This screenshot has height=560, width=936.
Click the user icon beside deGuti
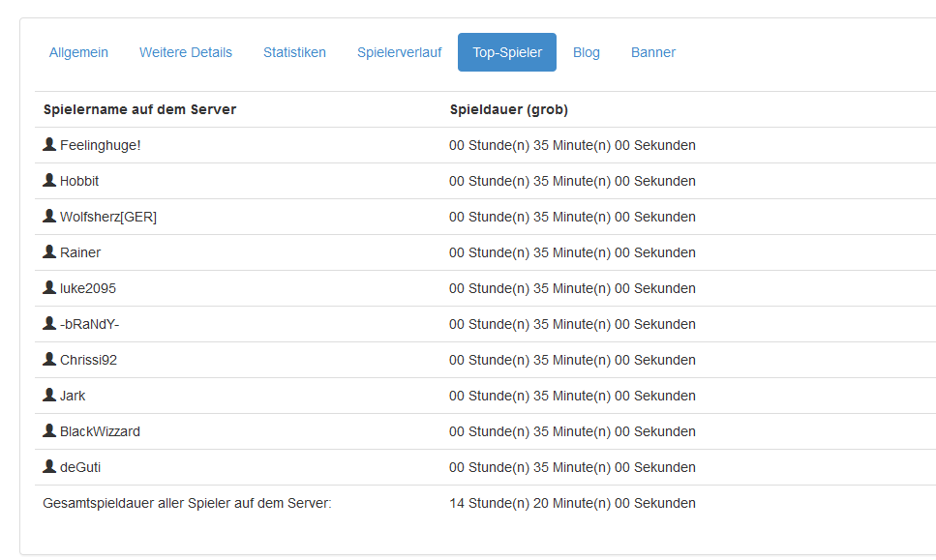(49, 466)
